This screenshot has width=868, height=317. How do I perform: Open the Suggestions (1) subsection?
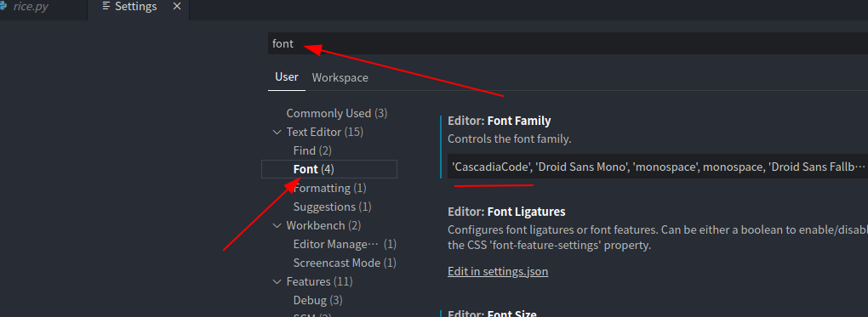tap(332, 207)
